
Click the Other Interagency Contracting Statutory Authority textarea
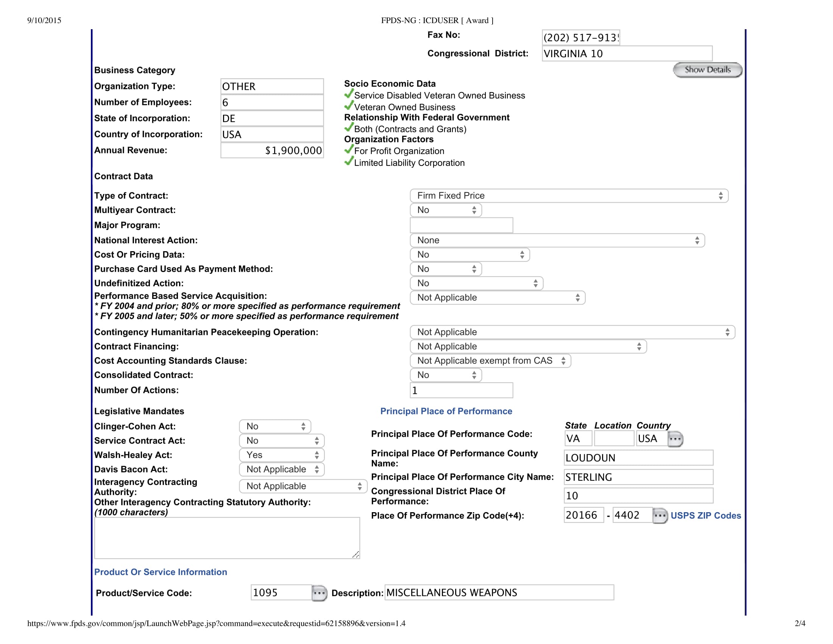pos(227,538)
